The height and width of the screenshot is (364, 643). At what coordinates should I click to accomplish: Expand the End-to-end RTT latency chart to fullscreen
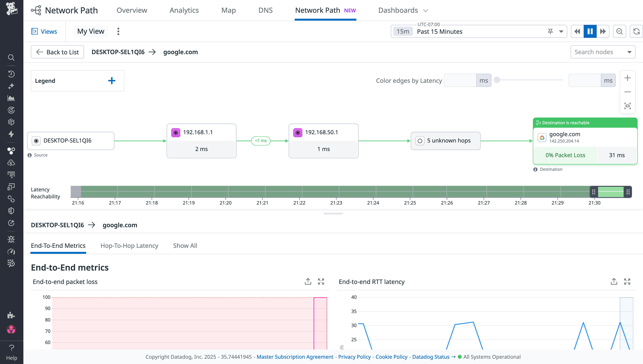pos(627,282)
